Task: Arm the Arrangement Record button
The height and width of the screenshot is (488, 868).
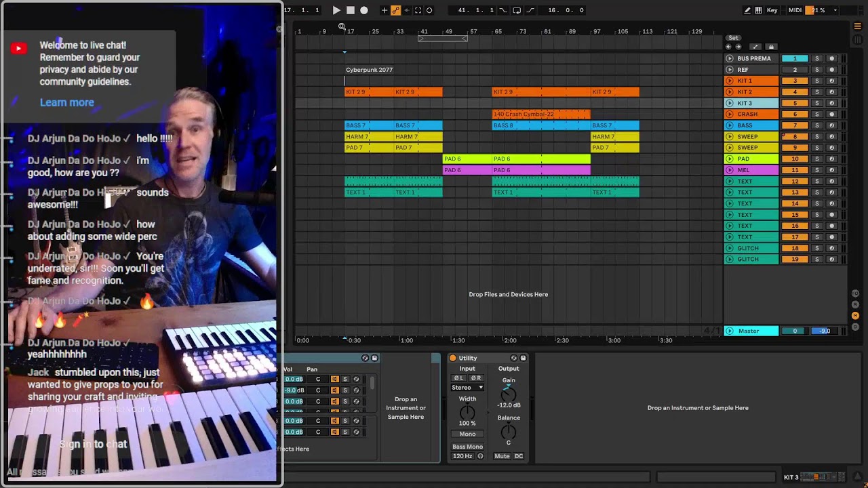Action: point(364,10)
